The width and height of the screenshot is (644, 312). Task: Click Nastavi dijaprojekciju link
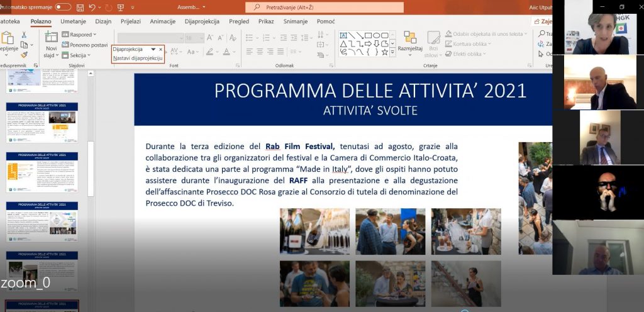click(137, 58)
